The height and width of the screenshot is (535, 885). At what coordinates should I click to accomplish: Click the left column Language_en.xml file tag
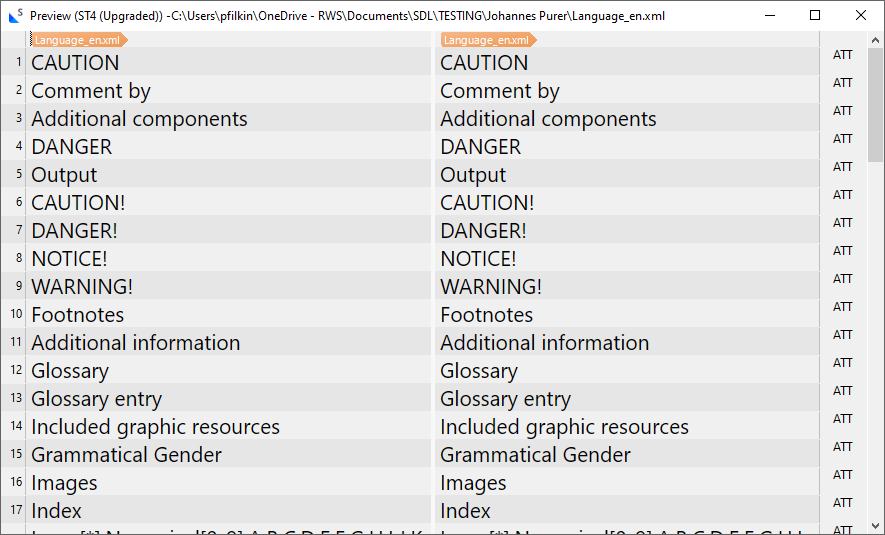(x=78, y=40)
